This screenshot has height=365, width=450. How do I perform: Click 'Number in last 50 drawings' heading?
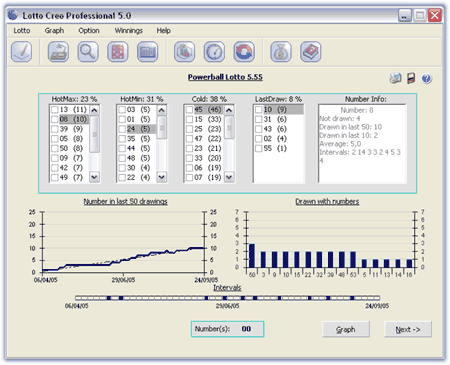(x=125, y=201)
